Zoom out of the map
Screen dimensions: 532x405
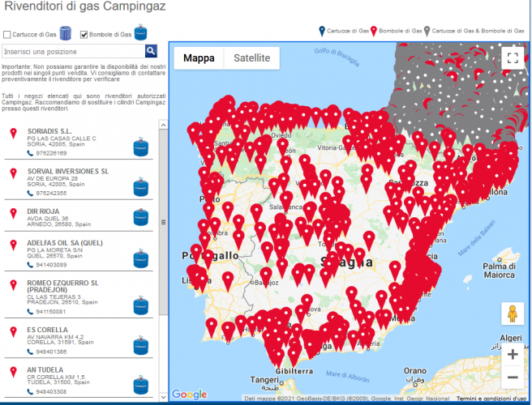click(512, 377)
